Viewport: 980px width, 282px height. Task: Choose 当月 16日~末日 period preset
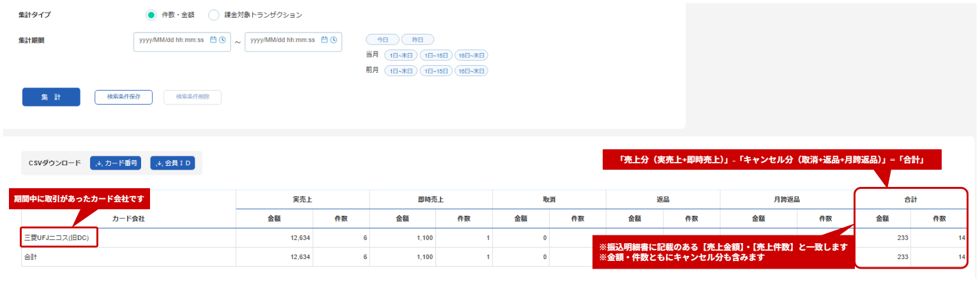(x=471, y=55)
